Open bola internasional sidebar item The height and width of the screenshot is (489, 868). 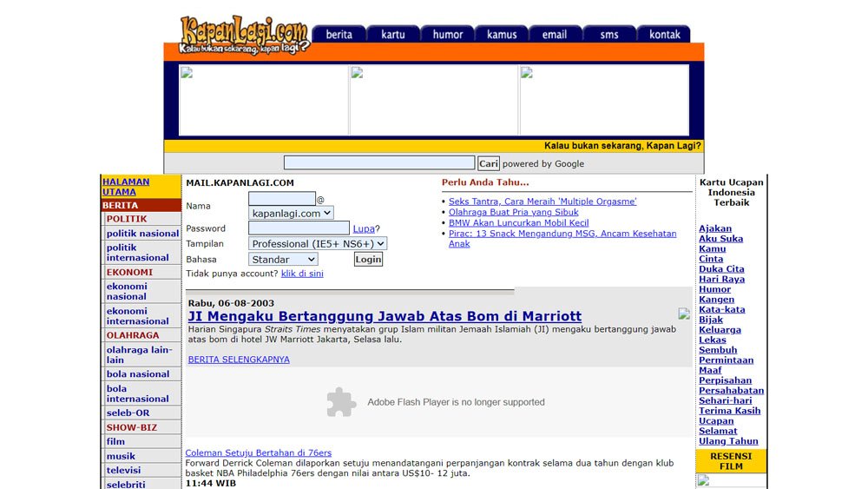138,393
